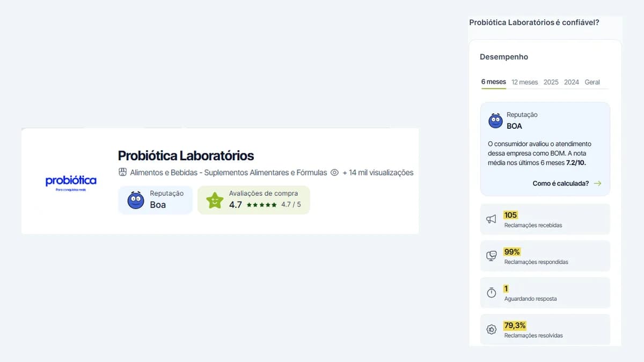Switch to the Geral tab

tap(592, 82)
